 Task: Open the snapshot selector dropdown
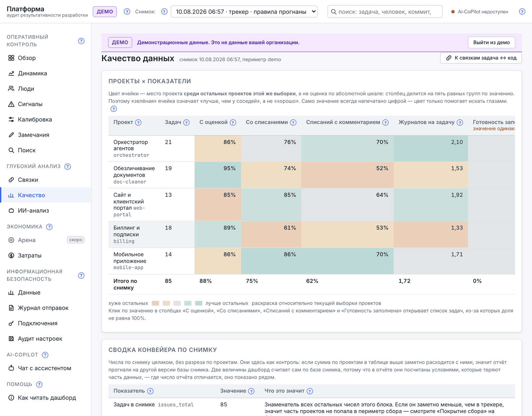pos(244,12)
